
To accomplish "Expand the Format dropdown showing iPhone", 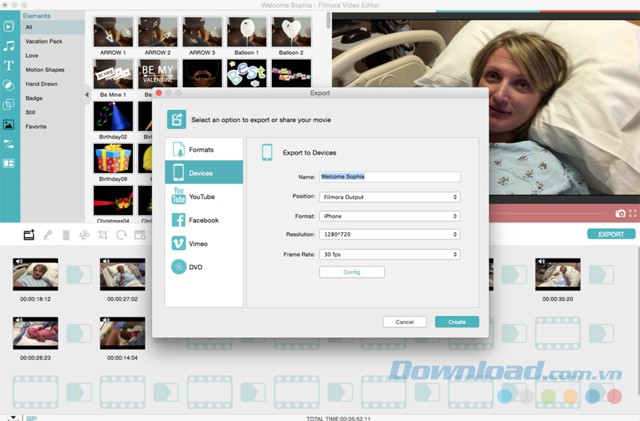I will pos(389,215).
